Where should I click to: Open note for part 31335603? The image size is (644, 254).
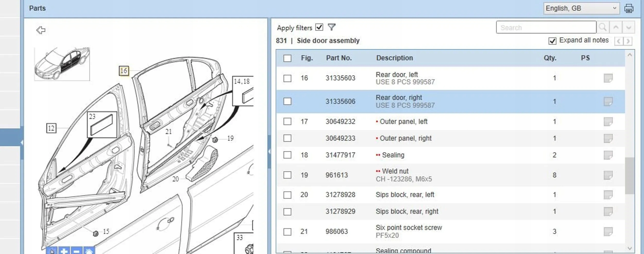[x=608, y=78]
